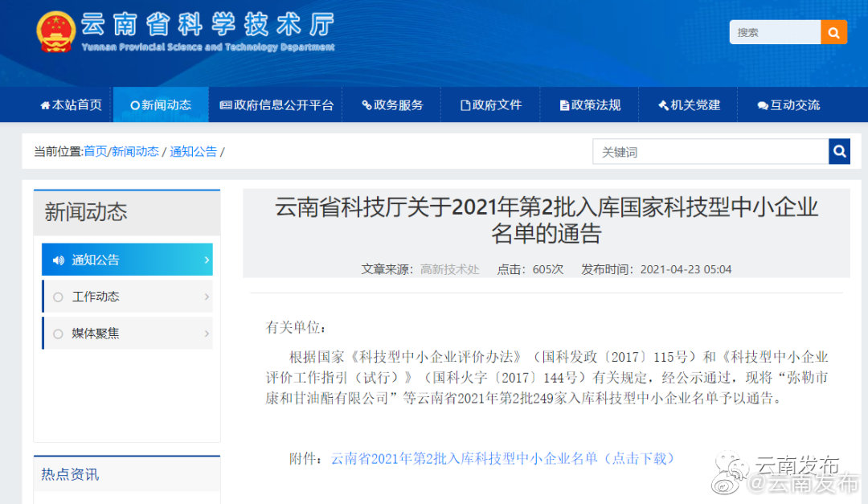Expand the 工作动态 sidebar arrow
Screen dimensions: 868x504
coord(207,296)
